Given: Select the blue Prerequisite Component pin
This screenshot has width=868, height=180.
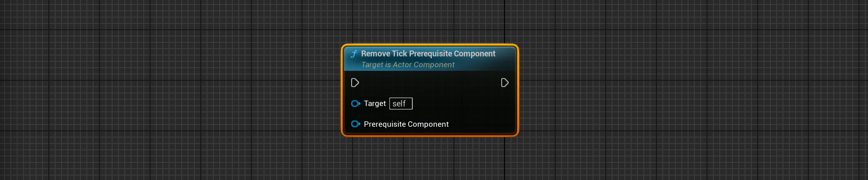Looking at the screenshot, I should coord(355,124).
